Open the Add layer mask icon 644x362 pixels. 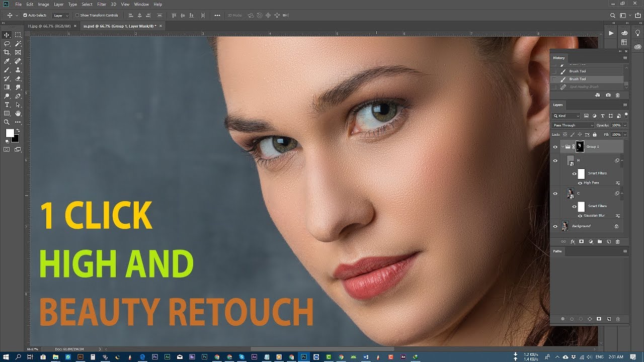point(582,241)
